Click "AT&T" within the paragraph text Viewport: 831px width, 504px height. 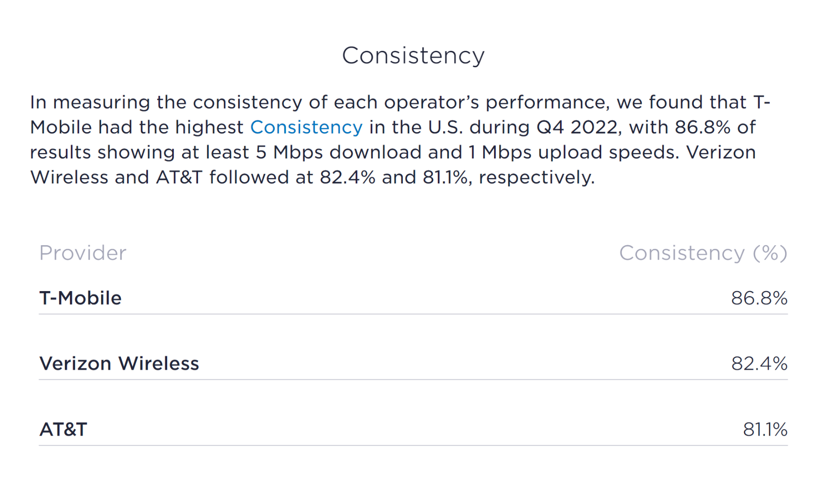(x=179, y=177)
